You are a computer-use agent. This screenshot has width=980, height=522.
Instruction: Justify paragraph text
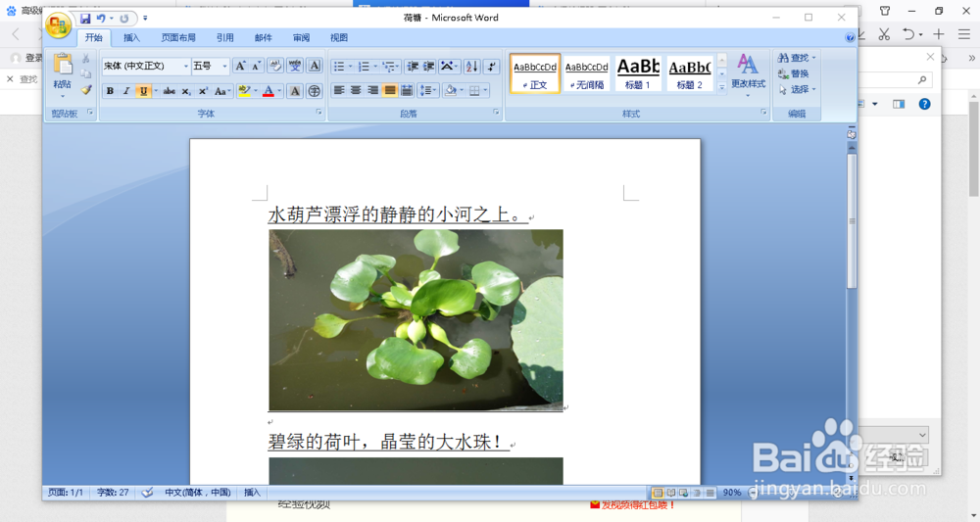click(x=389, y=91)
